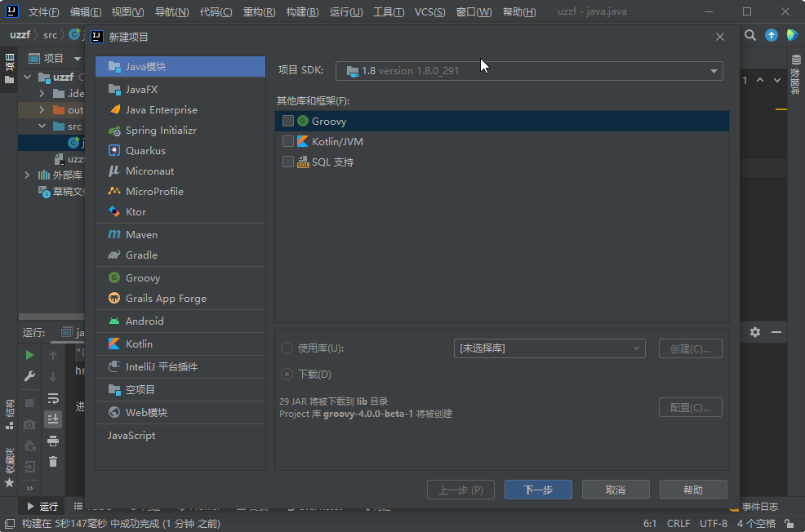Click the print icon in the Run panel

click(53, 441)
